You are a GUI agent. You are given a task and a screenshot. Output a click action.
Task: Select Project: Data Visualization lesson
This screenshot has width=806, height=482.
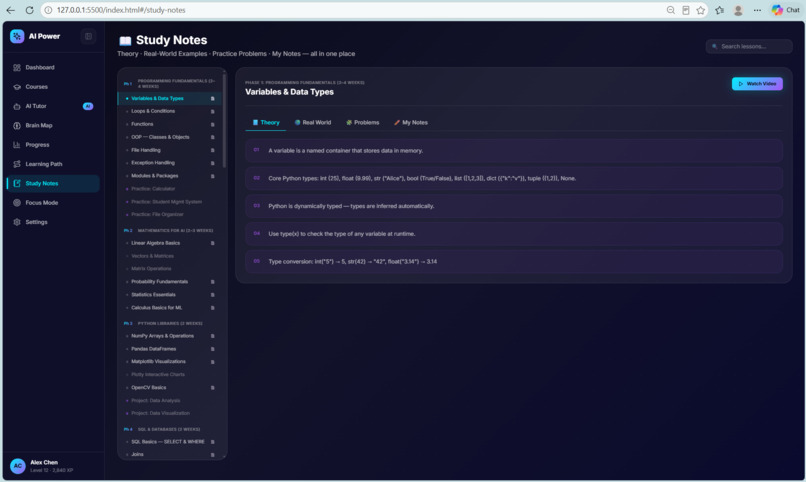click(170, 413)
